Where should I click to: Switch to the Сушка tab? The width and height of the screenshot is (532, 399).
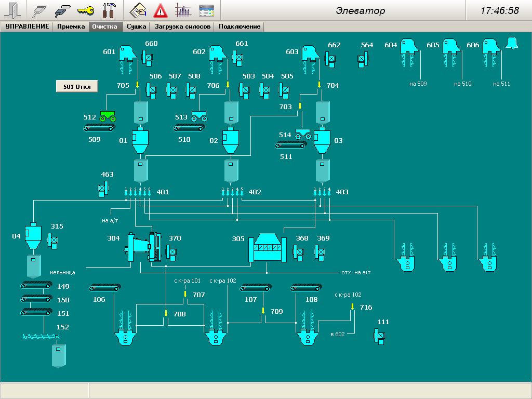136,26
